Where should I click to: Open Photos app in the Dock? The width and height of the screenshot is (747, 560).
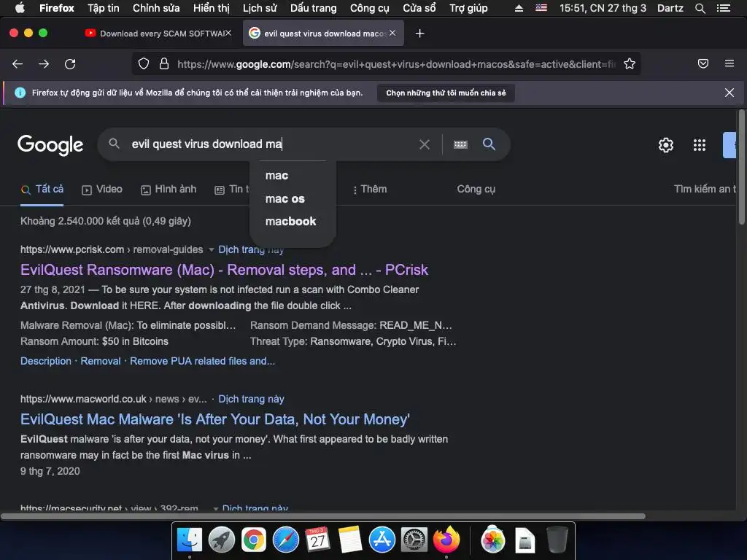493,540
